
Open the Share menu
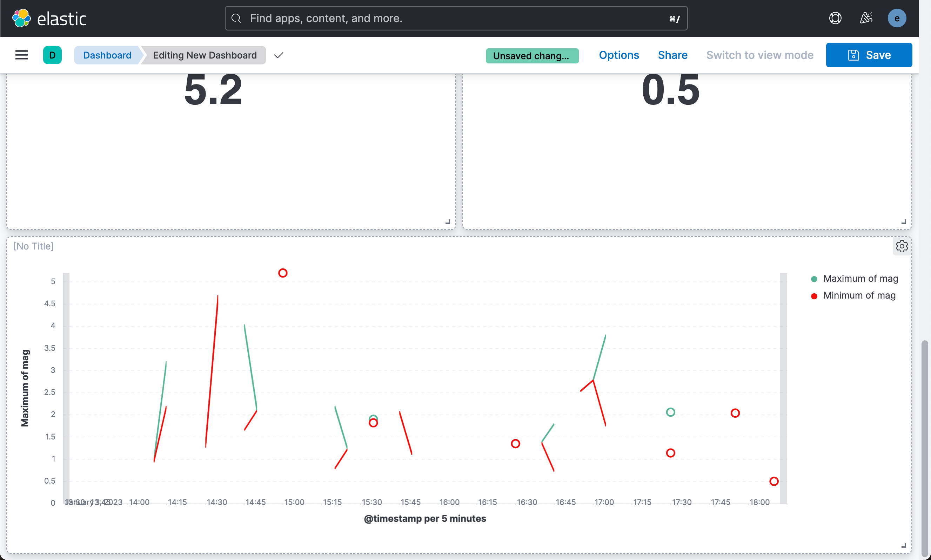(x=672, y=55)
